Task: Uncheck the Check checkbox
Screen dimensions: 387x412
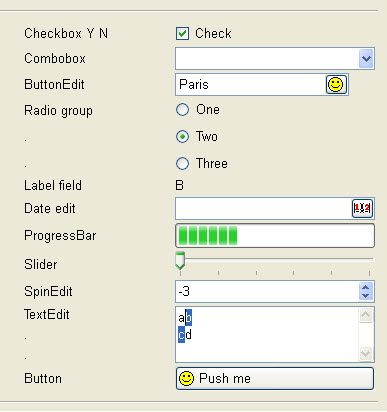Action: point(182,34)
